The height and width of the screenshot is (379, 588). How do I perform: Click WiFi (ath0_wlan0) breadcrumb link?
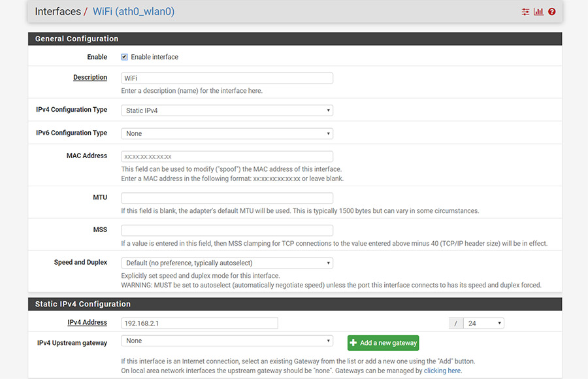point(133,12)
